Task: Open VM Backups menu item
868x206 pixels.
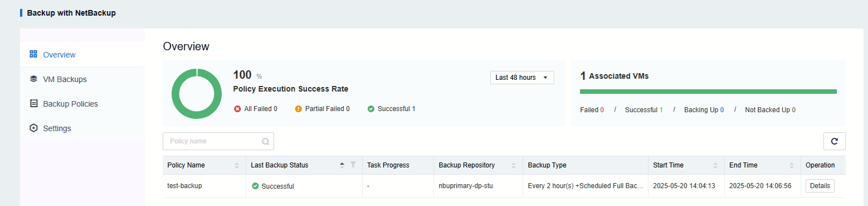Action: coord(82,79)
